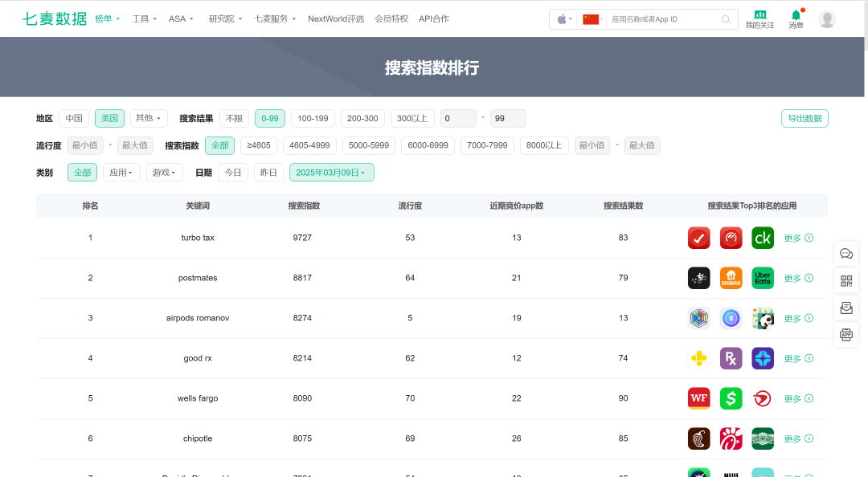Open the purple Rx app icon
Viewport: 868px width, 477px height.
pos(731,358)
